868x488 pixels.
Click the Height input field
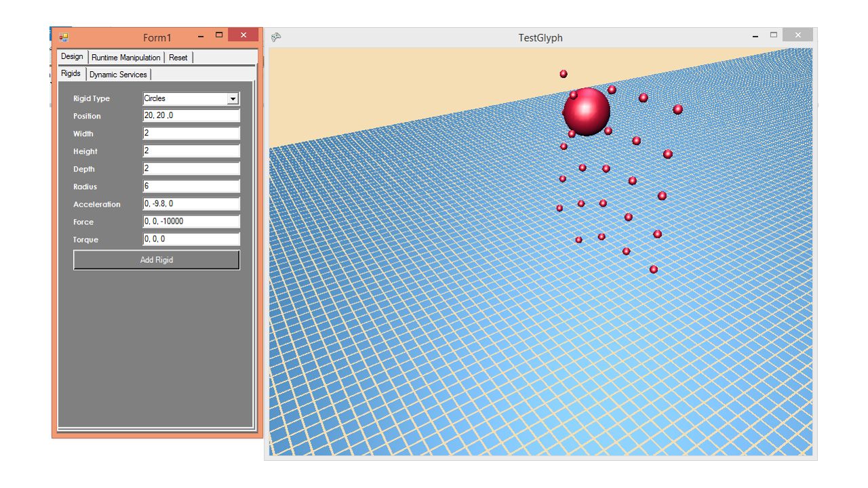click(x=191, y=150)
